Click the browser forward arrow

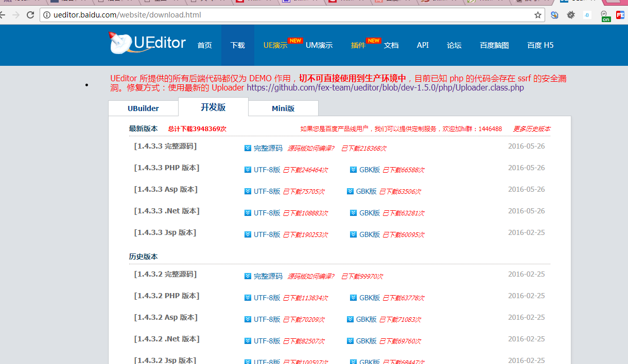[15, 15]
